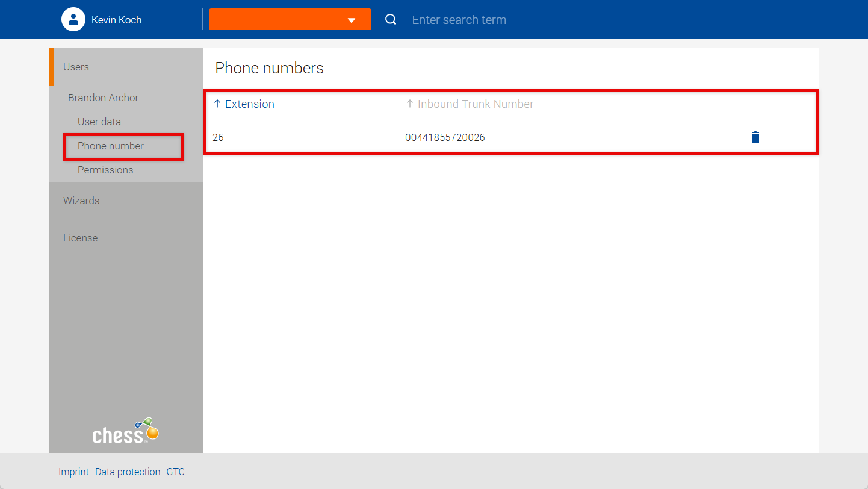The image size is (868, 489).
Task: Delete extension 26 with trash icon
Action: click(755, 137)
